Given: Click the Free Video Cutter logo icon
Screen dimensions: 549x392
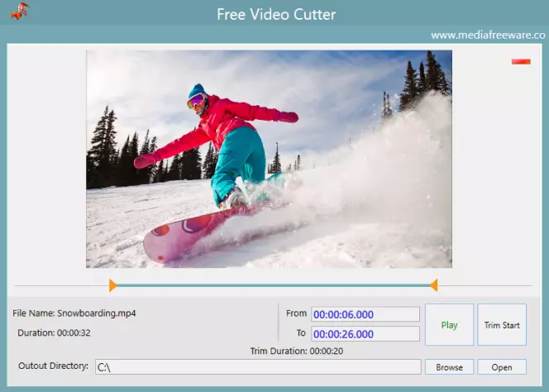Looking at the screenshot, I should click(x=20, y=11).
